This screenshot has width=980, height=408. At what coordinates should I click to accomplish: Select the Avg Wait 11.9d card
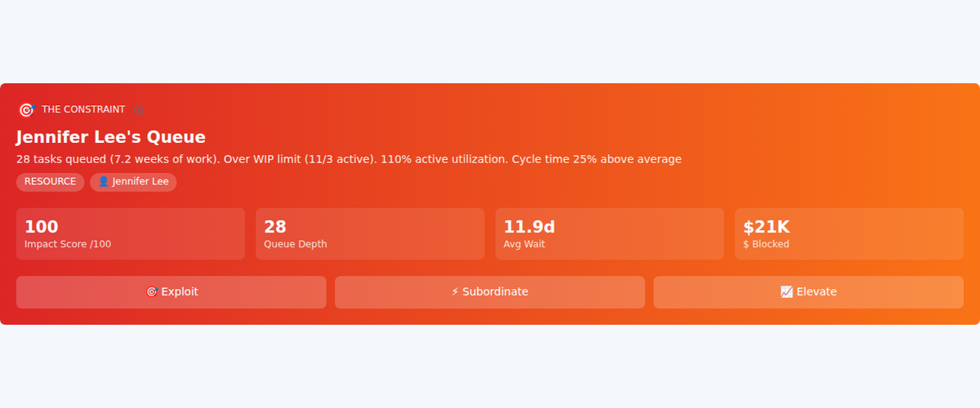610,234
